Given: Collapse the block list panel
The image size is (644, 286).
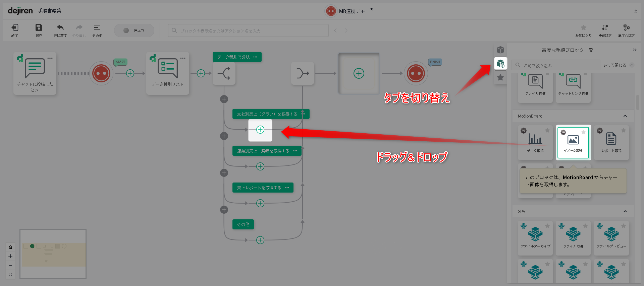Looking at the screenshot, I should pyautogui.click(x=635, y=50).
